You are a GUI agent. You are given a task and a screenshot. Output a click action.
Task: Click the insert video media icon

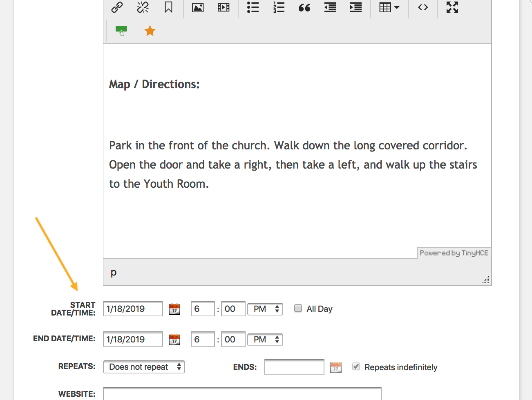(x=224, y=7)
